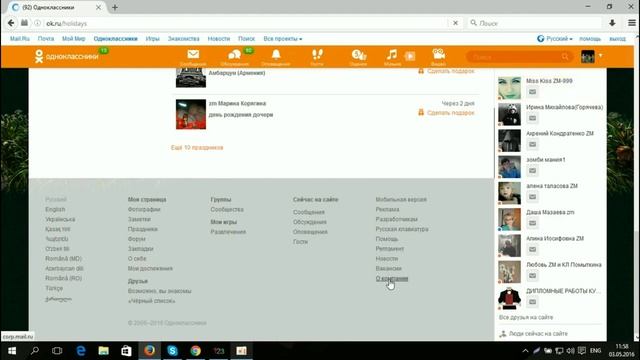Expand the Все проекты dropdown
The image size is (640, 360).
click(282, 39)
